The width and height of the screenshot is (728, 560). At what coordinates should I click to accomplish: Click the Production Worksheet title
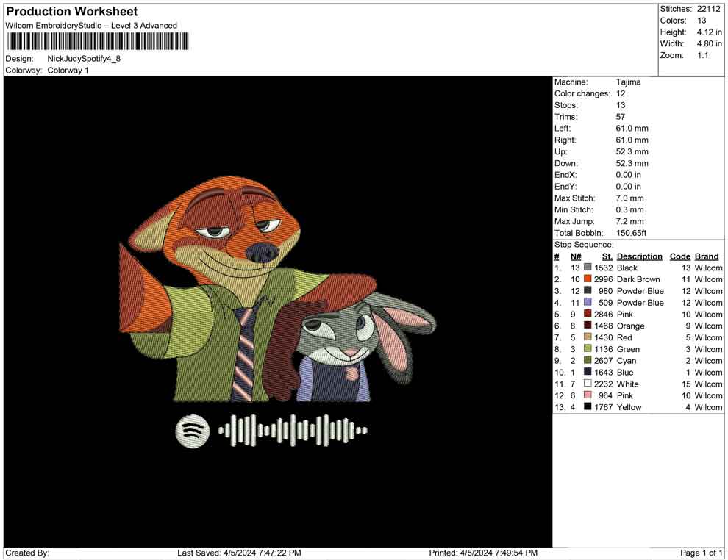click(x=72, y=12)
